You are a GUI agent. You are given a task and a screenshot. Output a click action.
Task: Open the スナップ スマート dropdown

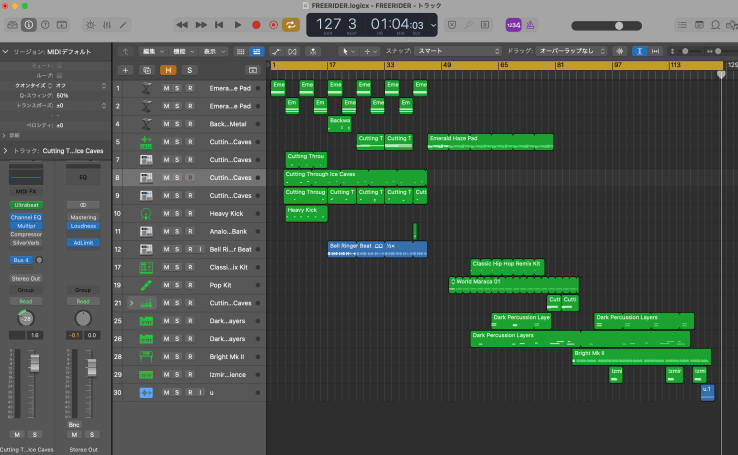click(457, 50)
